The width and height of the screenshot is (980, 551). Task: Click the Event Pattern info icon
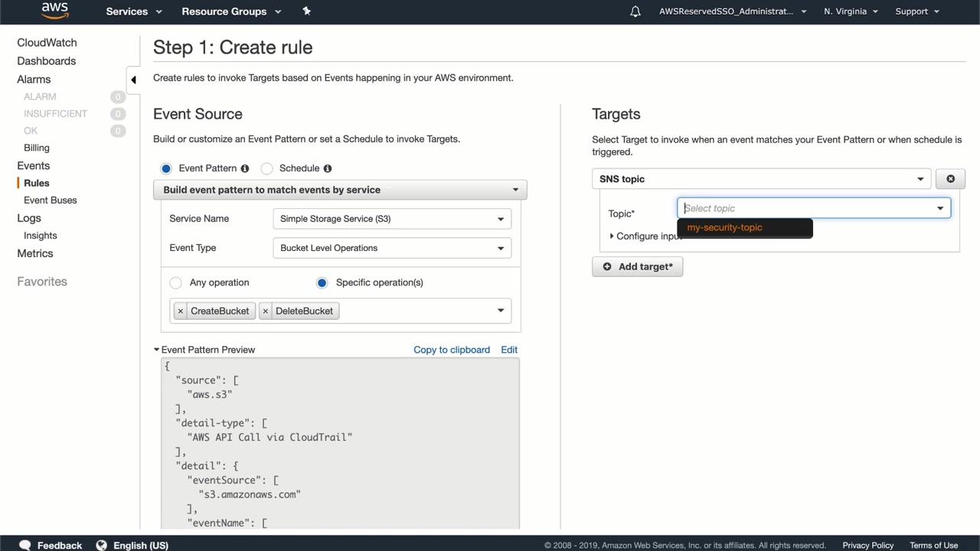click(245, 168)
